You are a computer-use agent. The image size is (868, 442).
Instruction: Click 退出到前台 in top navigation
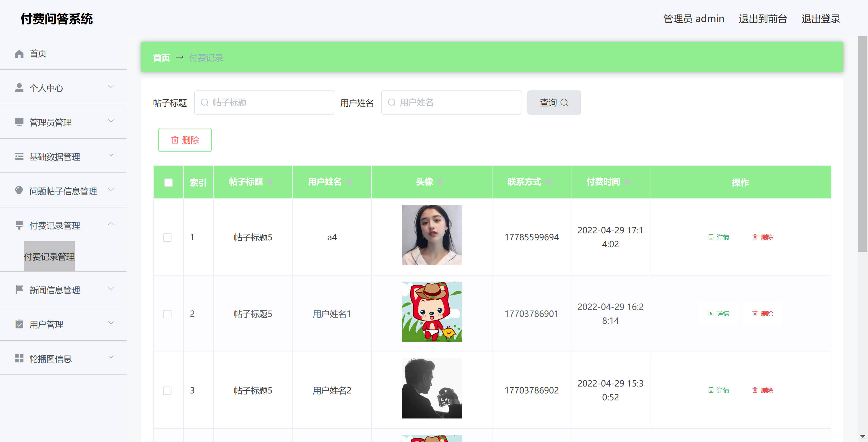[x=763, y=19]
